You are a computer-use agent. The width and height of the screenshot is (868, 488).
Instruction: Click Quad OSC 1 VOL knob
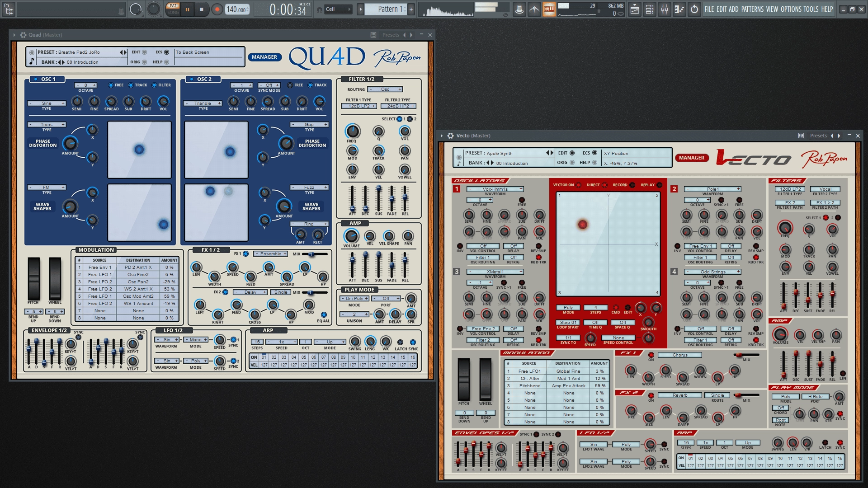tap(163, 101)
